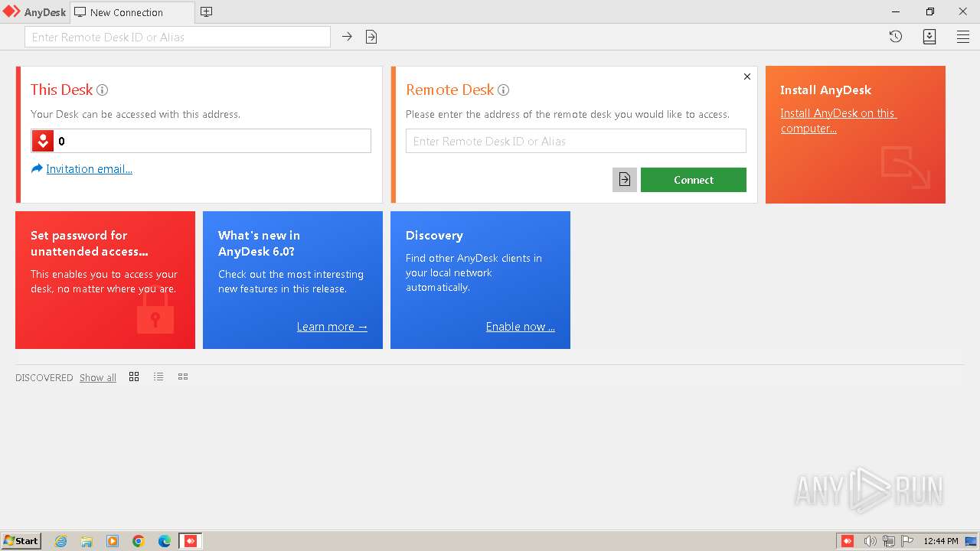Click the AnyDesk taskbar button

(x=191, y=541)
